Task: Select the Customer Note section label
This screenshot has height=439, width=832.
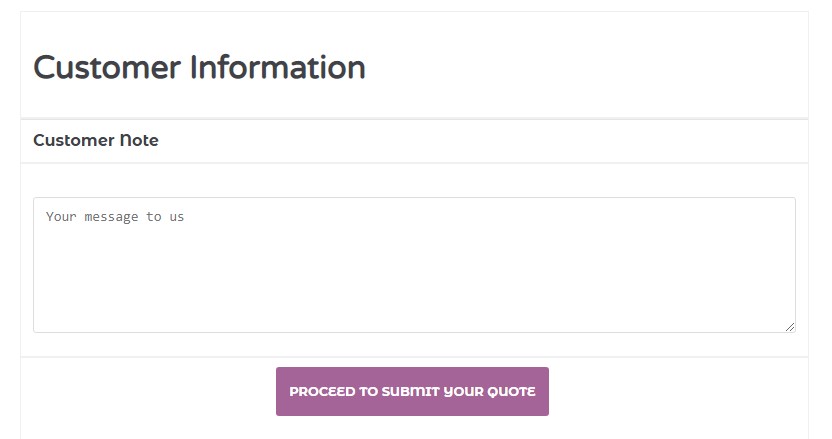Action: [x=96, y=140]
